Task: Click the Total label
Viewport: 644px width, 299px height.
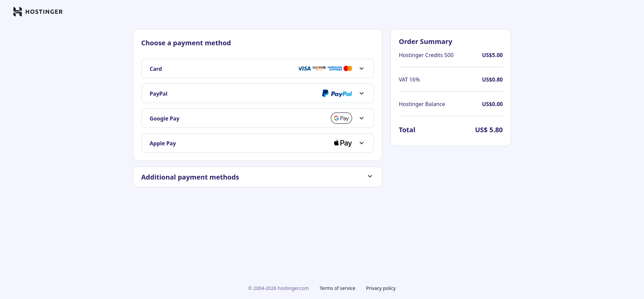Action: pos(407,130)
